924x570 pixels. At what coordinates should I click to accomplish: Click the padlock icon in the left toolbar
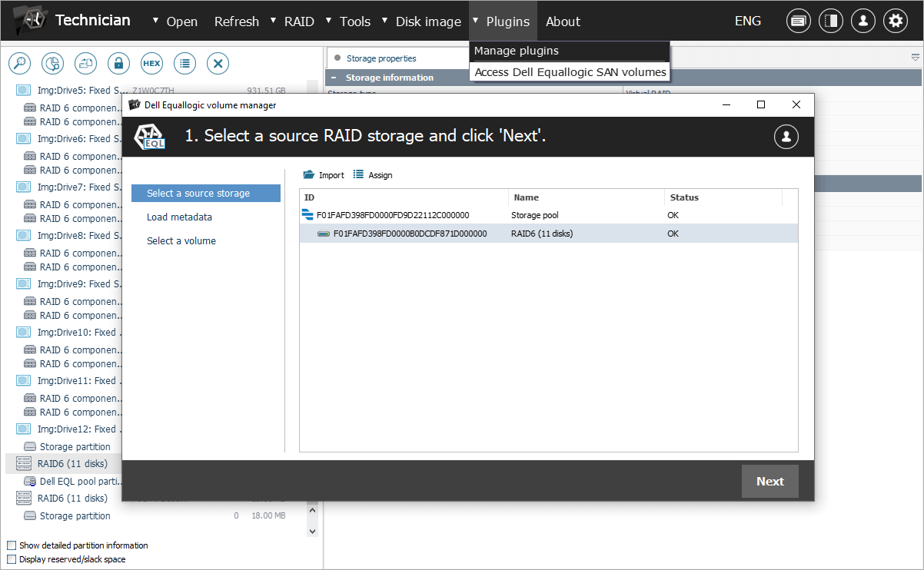[119, 63]
